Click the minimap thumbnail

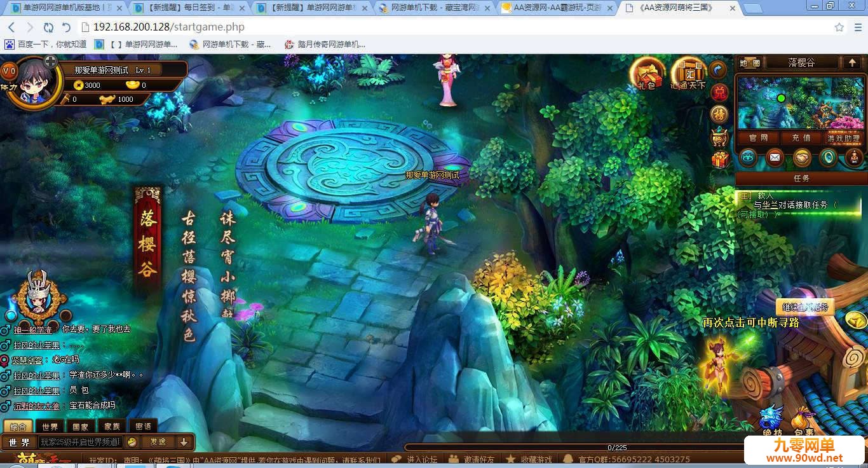coord(801,103)
